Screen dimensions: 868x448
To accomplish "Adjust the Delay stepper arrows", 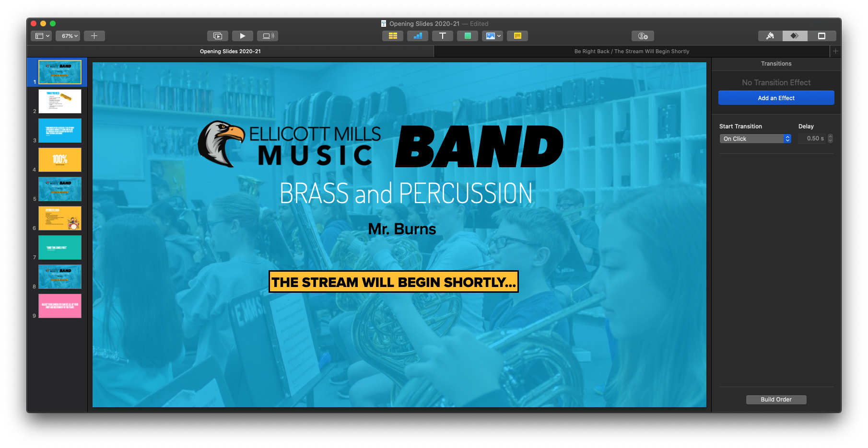I will [x=831, y=138].
